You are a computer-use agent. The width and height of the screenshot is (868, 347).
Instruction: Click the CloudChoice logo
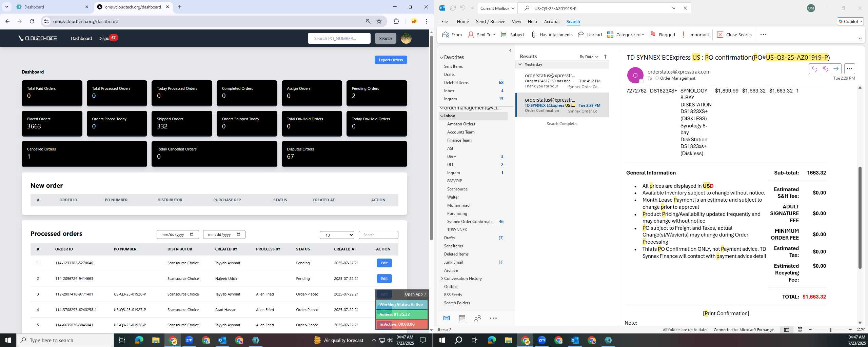click(38, 38)
